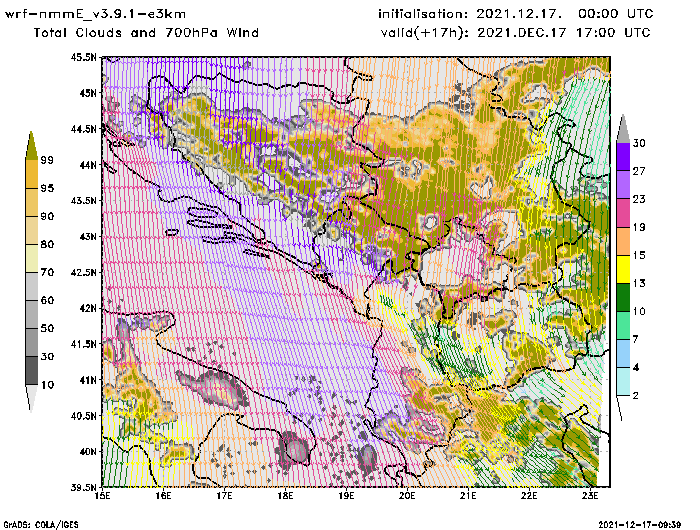Click the 18E longitude axis label
This screenshot has height=530, width=700.
point(285,496)
